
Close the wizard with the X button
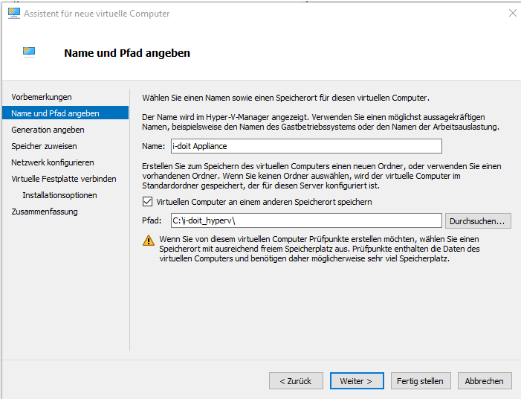[x=513, y=13]
